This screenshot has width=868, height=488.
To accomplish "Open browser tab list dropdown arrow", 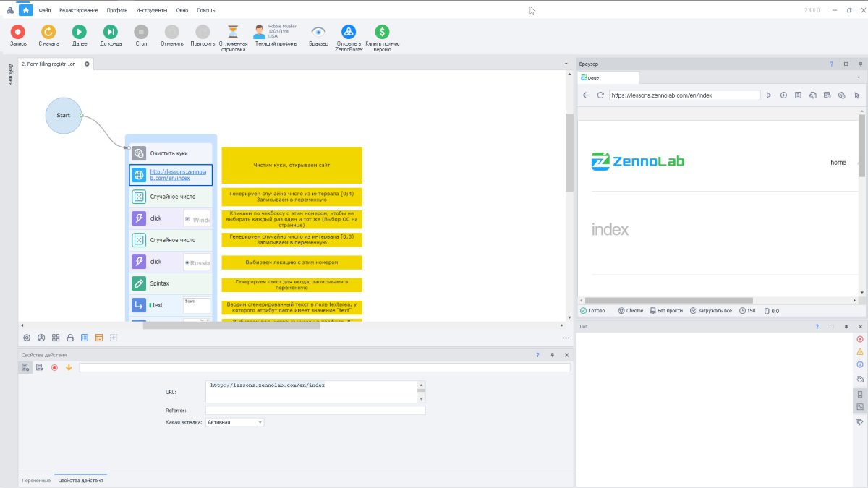I will pos(857,77).
